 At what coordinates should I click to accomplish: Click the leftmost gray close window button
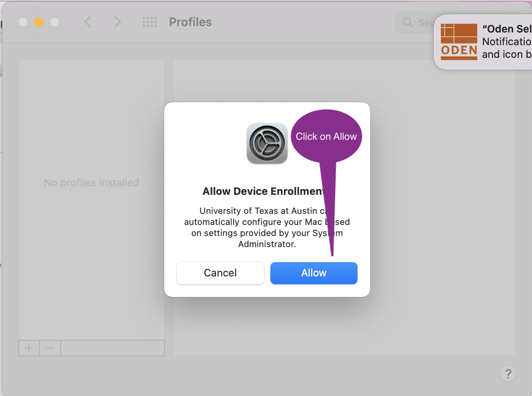click(23, 22)
